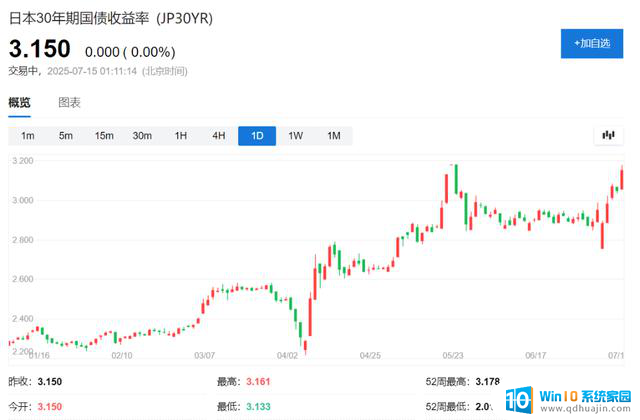Select the 1m interval

click(x=27, y=136)
